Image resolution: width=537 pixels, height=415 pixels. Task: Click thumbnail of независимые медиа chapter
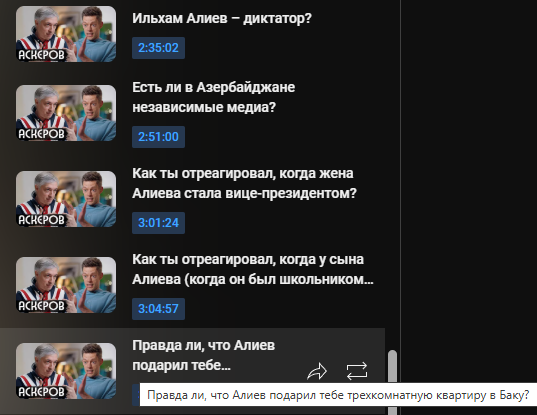pos(66,113)
